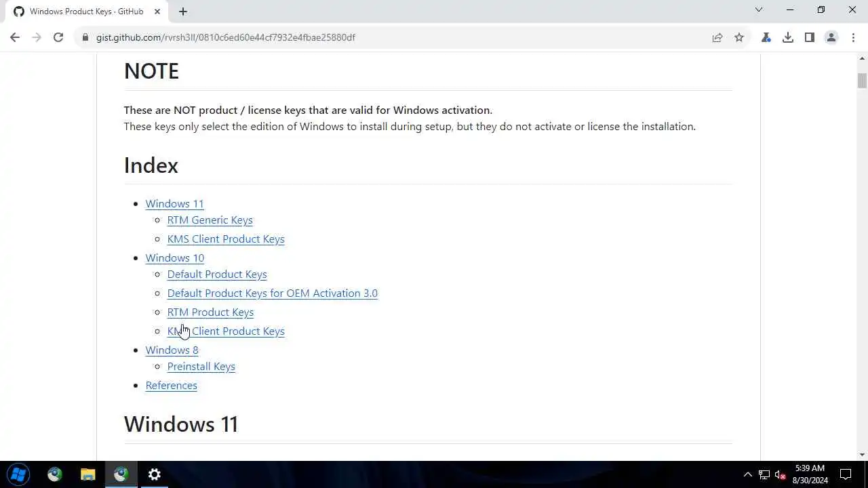This screenshot has height=488, width=868.
Task: Open the Windows 11 index link
Action: (174, 204)
